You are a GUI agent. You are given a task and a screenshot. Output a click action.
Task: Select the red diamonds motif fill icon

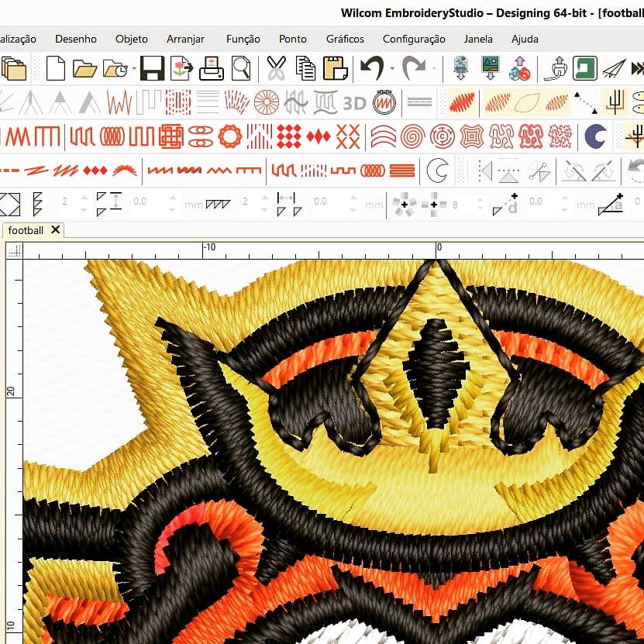pyautogui.click(x=289, y=136)
